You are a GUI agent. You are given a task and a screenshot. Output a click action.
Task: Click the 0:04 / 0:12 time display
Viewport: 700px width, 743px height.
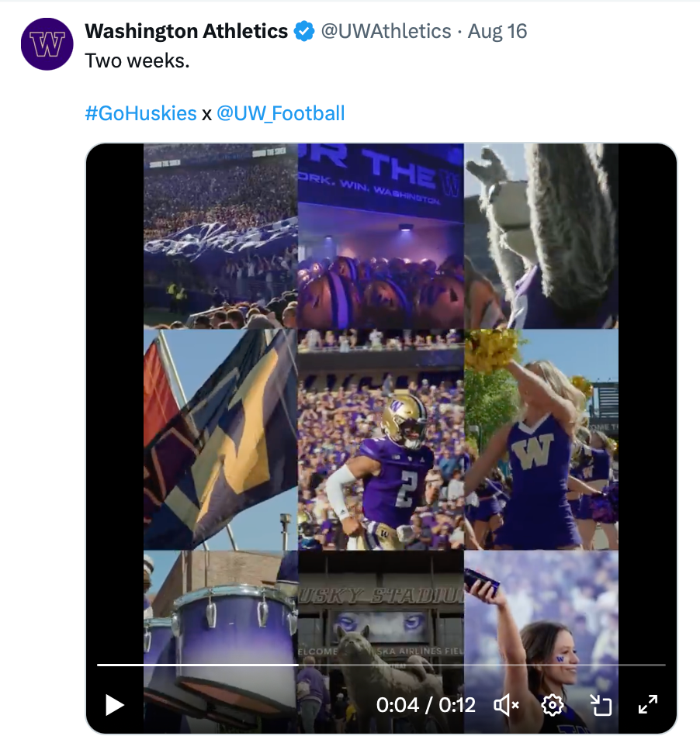pyautogui.click(x=425, y=704)
